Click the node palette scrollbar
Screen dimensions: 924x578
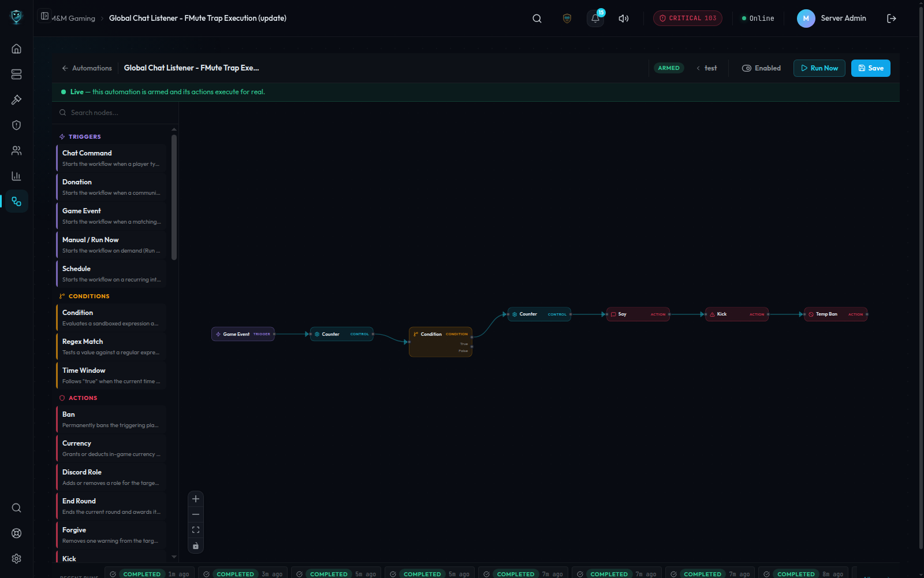174,197
